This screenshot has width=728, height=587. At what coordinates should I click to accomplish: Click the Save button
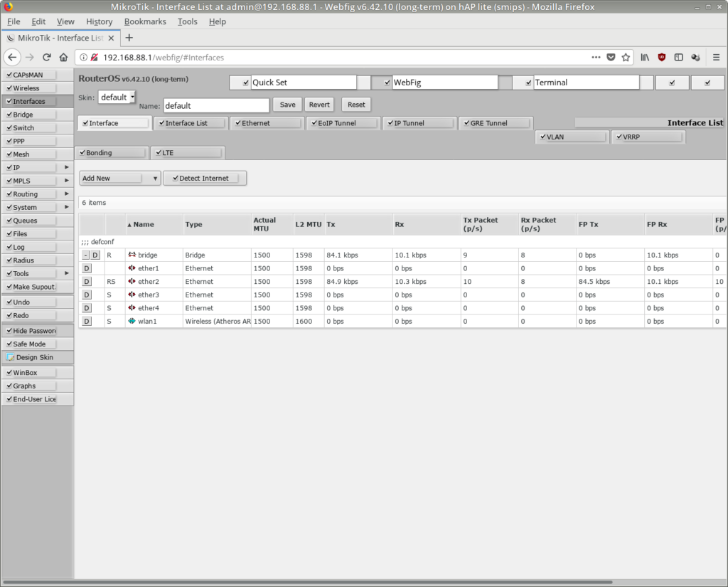[x=287, y=105]
